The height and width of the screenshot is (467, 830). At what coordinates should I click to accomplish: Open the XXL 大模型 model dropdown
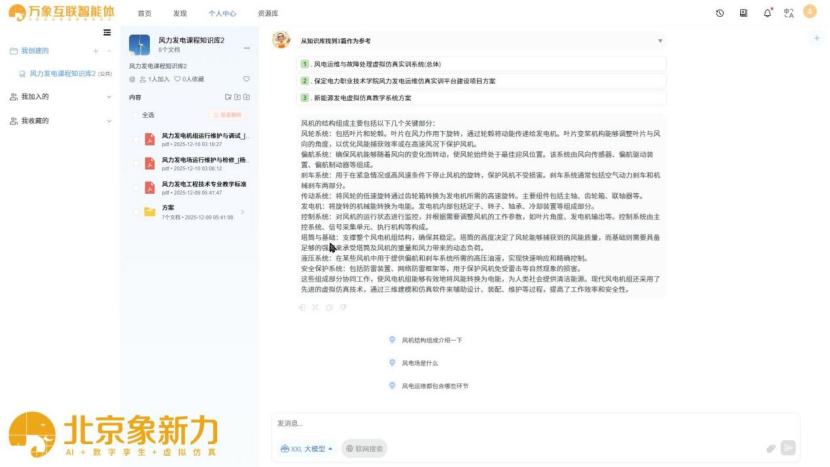pos(307,449)
